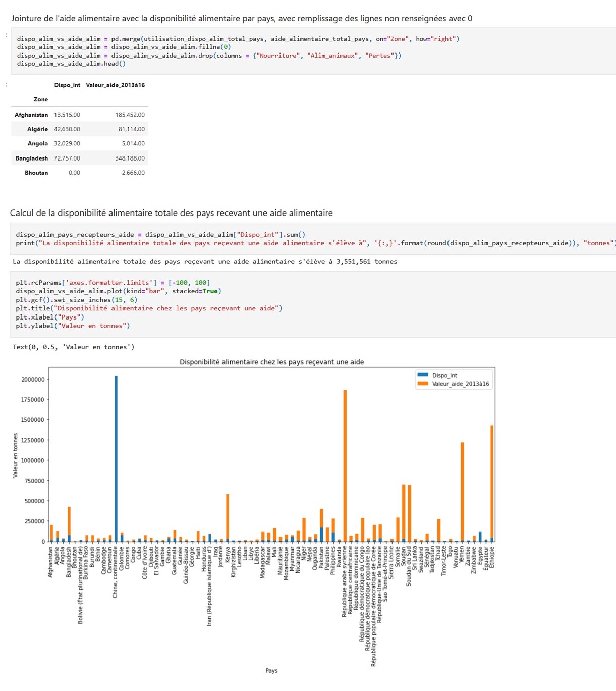Select the Dispo_int column header in table
Screen dimensions: 616x691
67,85
